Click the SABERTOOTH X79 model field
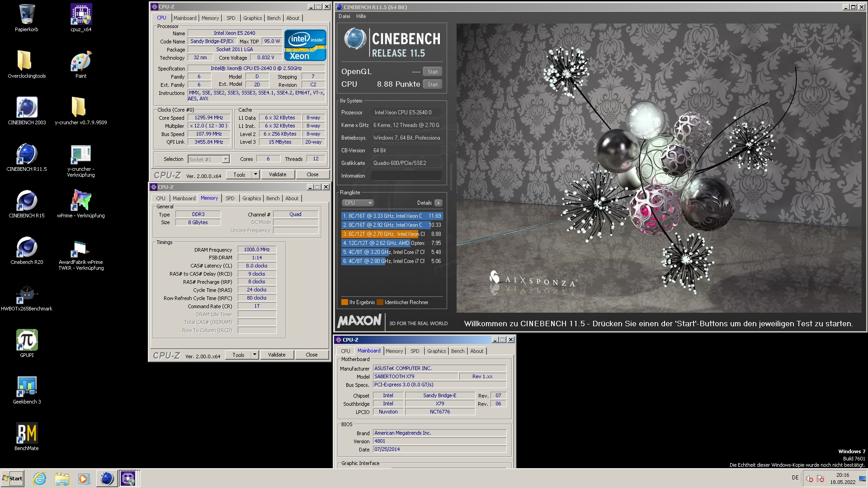This screenshot has height=488, width=868. (x=415, y=376)
